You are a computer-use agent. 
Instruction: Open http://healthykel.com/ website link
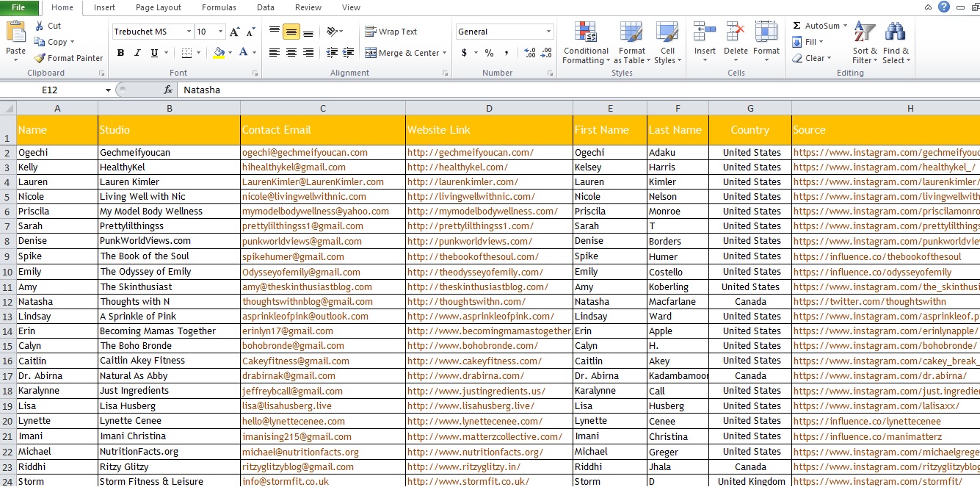[457, 167]
